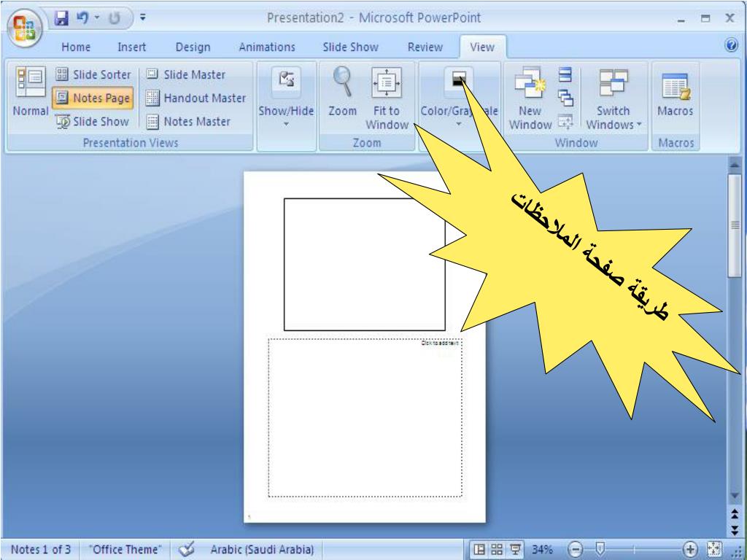Switch to Normal view
Screen dimensions: 747x560
click(31, 91)
